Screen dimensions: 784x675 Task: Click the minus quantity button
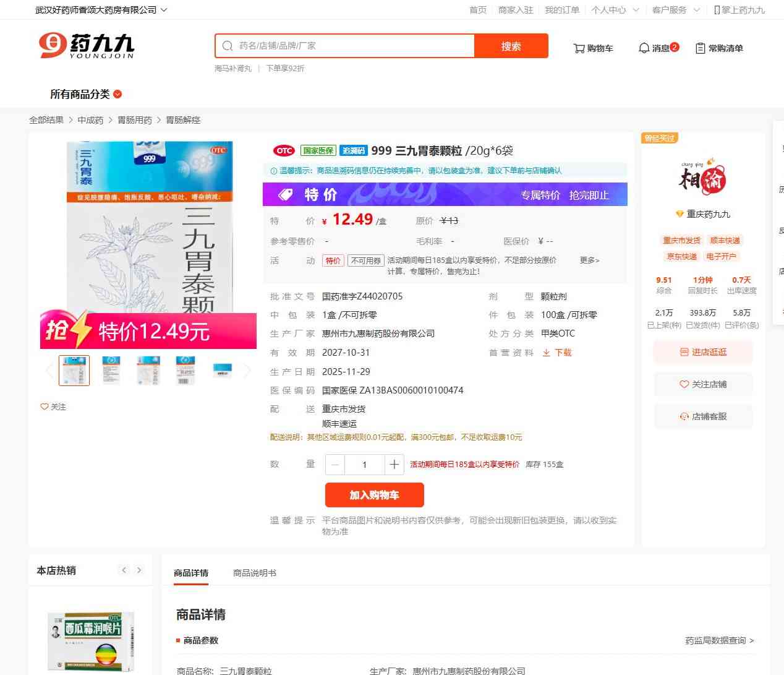pos(335,465)
